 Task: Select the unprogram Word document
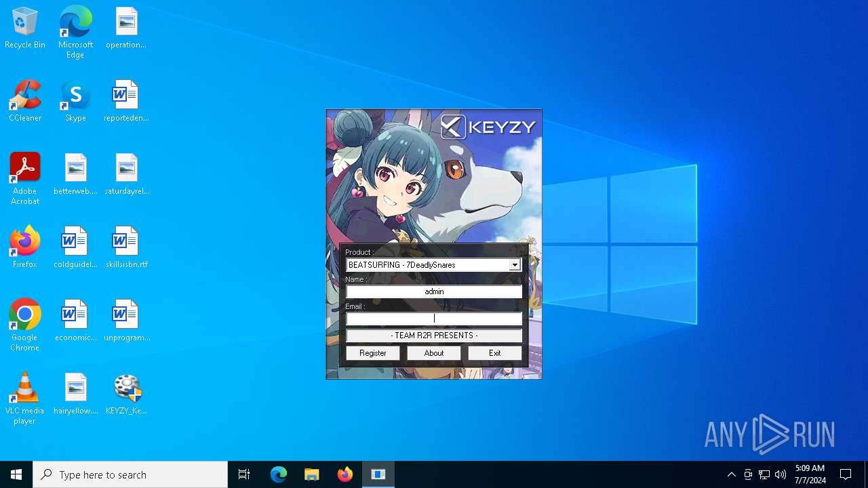[x=126, y=321]
